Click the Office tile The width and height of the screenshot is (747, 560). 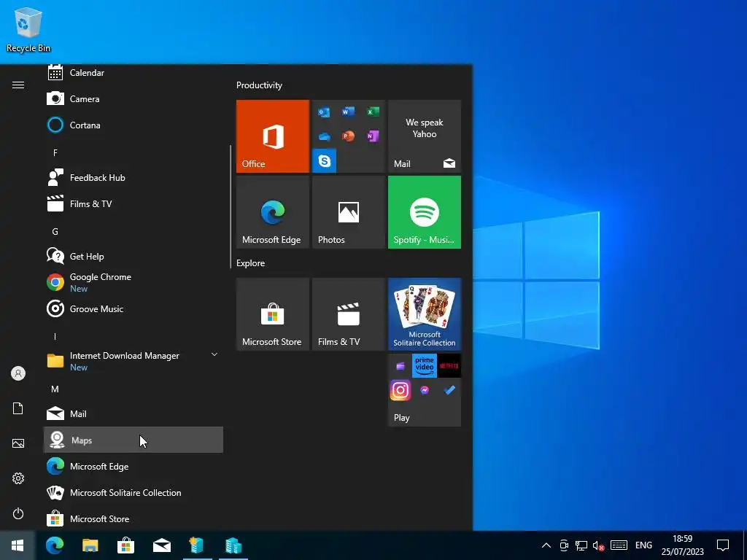273,136
